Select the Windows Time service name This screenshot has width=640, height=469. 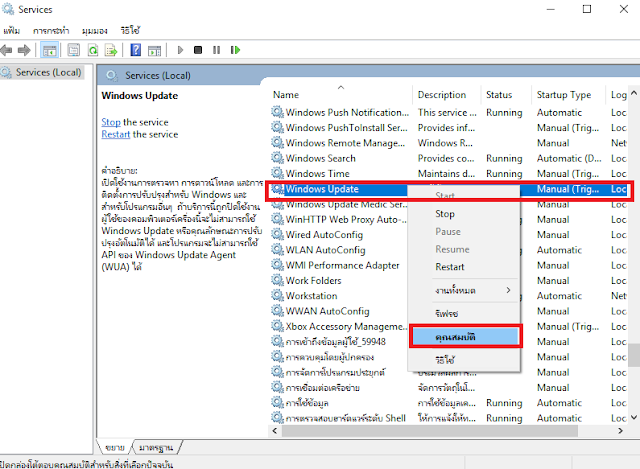pos(318,173)
